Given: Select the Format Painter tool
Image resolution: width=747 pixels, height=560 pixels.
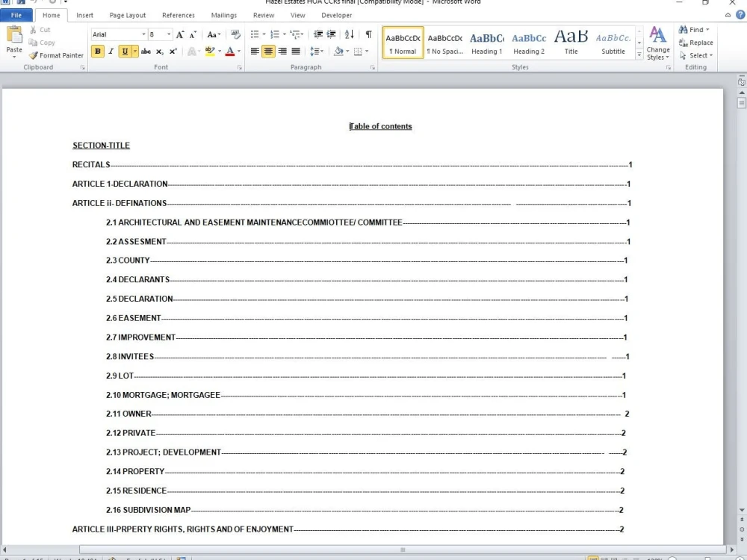Looking at the screenshot, I should [56, 55].
